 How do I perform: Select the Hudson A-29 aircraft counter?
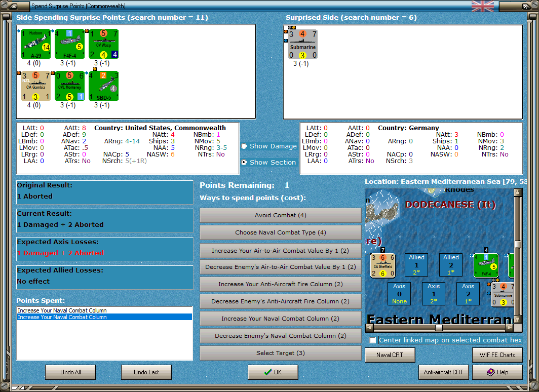tap(36, 44)
